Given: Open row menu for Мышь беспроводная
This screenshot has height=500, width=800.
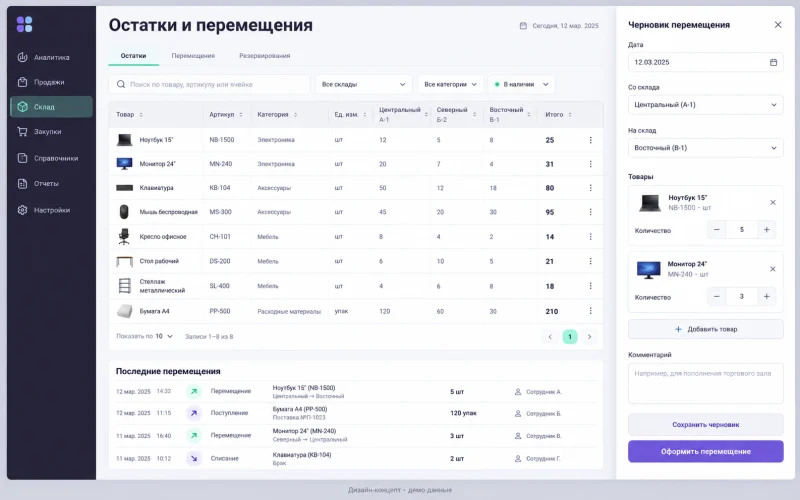Looking at the screenshot, I should pyautogui.click(x=590, y=212).
